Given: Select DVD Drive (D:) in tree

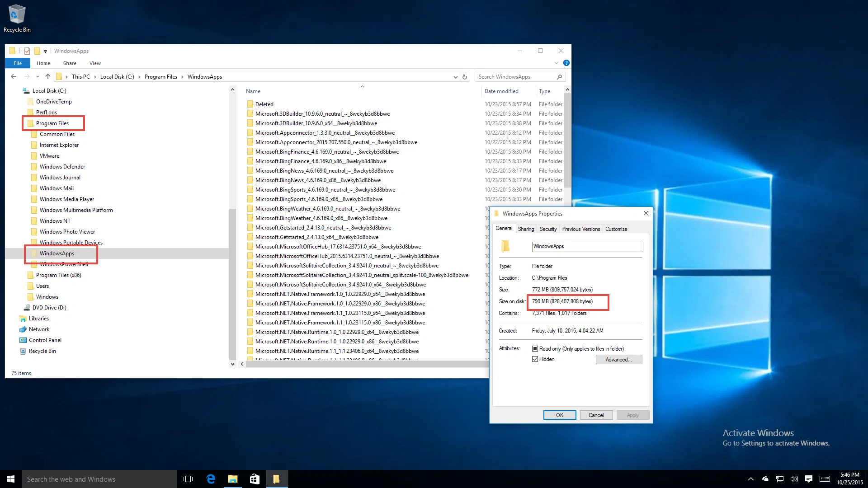Looking at the screenshot, I should pos(49,308).
